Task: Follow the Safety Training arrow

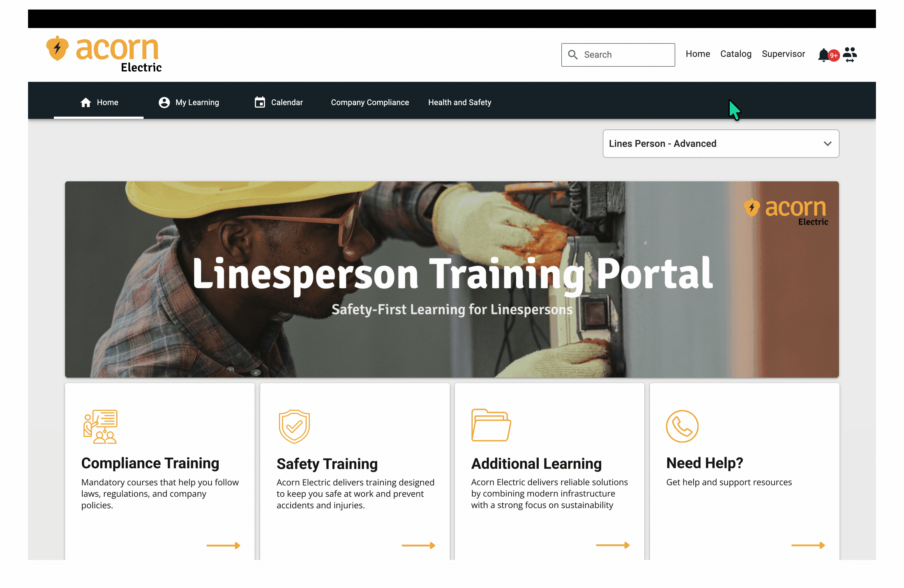Action: (418, 545)
